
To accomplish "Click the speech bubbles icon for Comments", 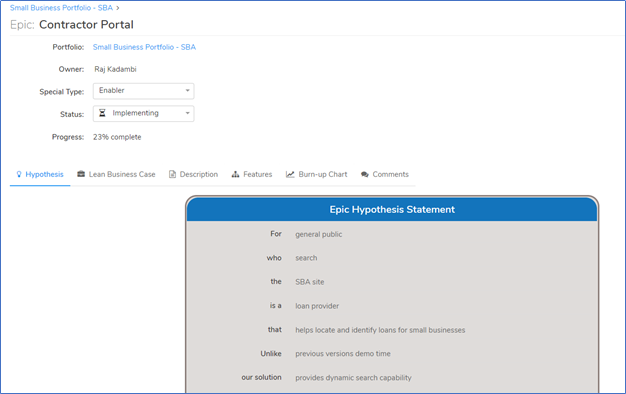I will (365, 174).
